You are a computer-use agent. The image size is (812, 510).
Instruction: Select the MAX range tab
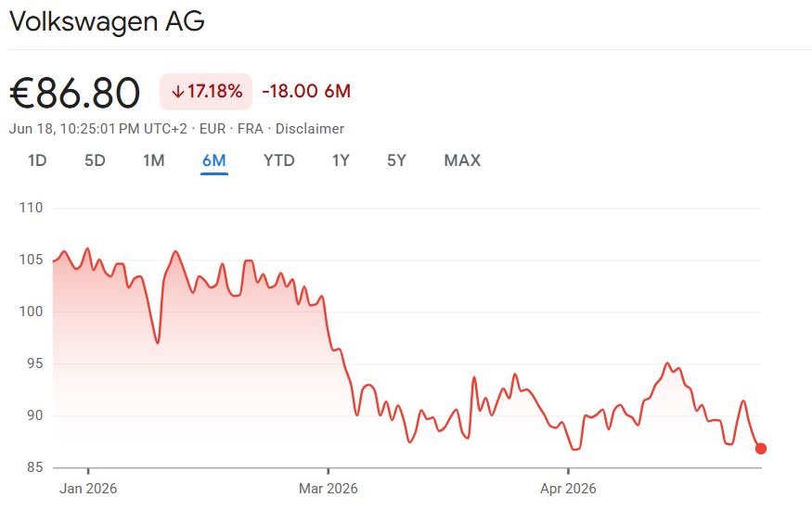[x=462, y=160]
